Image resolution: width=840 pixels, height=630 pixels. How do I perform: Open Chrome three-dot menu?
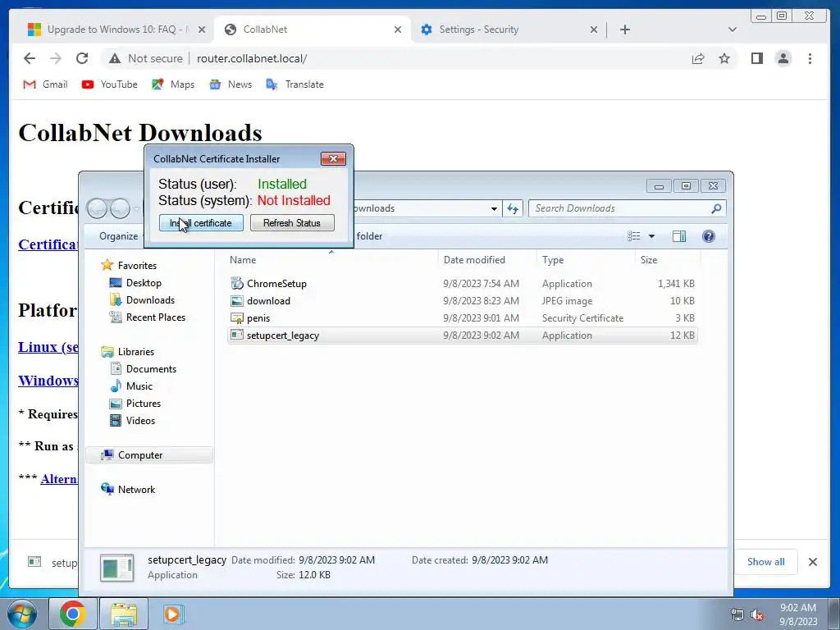click(810, 58)
